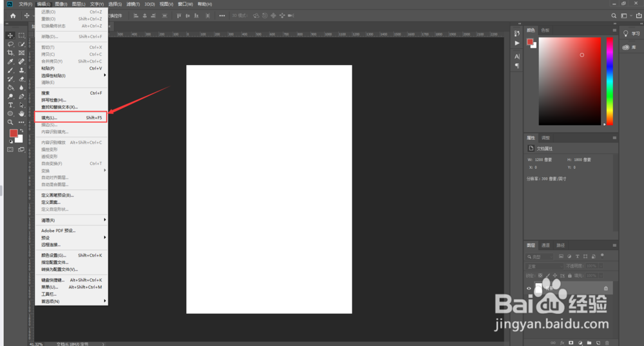
Task: Switch to the 路径 tab
Action: 561,245
